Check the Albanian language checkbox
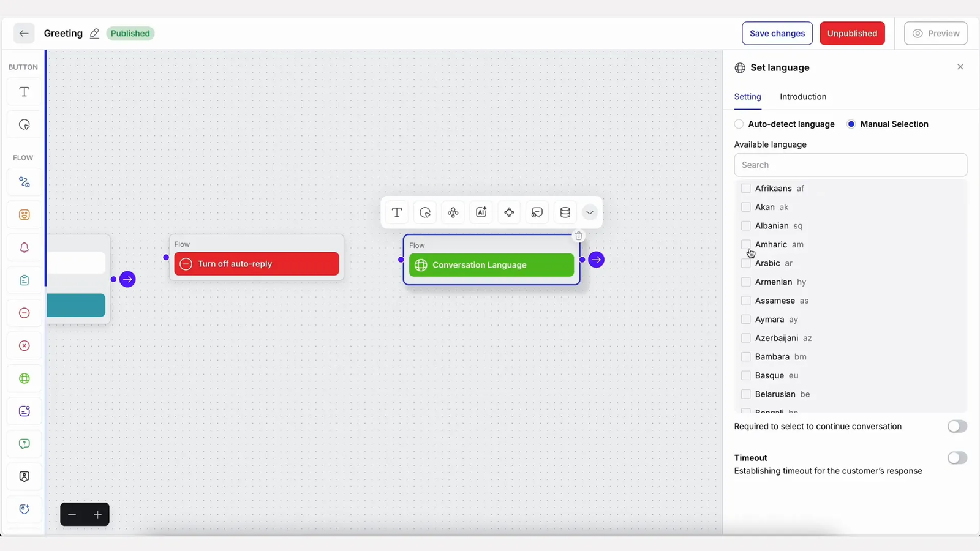980x551 pixels. coord(745,226)
